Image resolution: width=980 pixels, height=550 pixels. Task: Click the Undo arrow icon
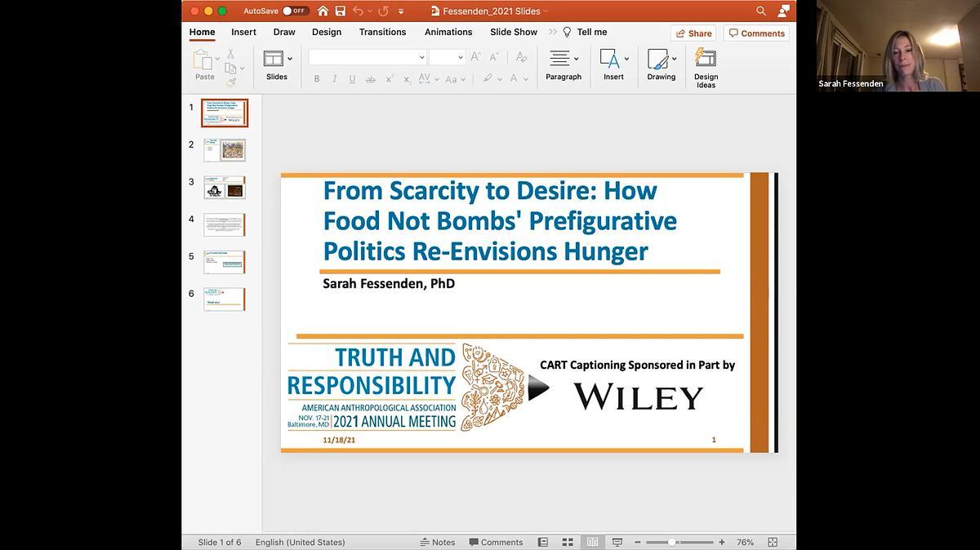[x=358, y=11]
